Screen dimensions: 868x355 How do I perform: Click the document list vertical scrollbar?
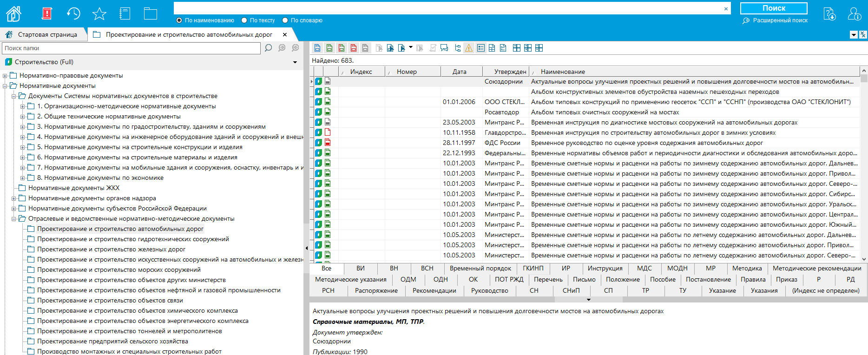[x=864, y=164]
